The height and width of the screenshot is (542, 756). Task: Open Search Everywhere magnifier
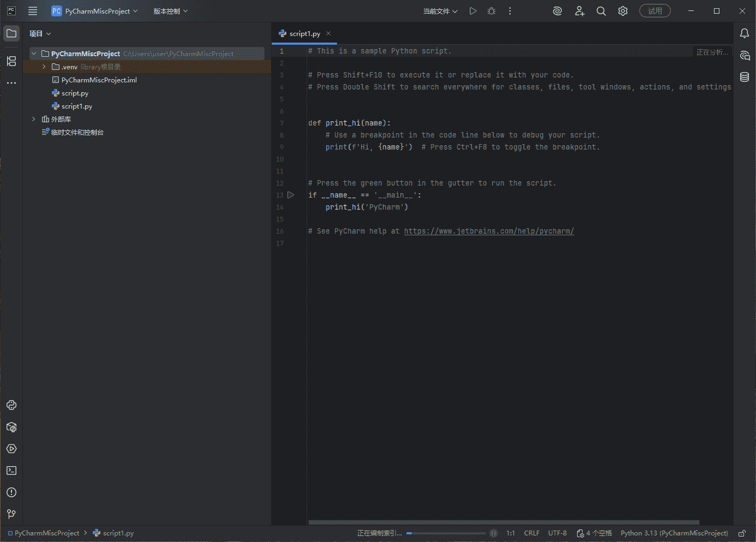[601, 11]
